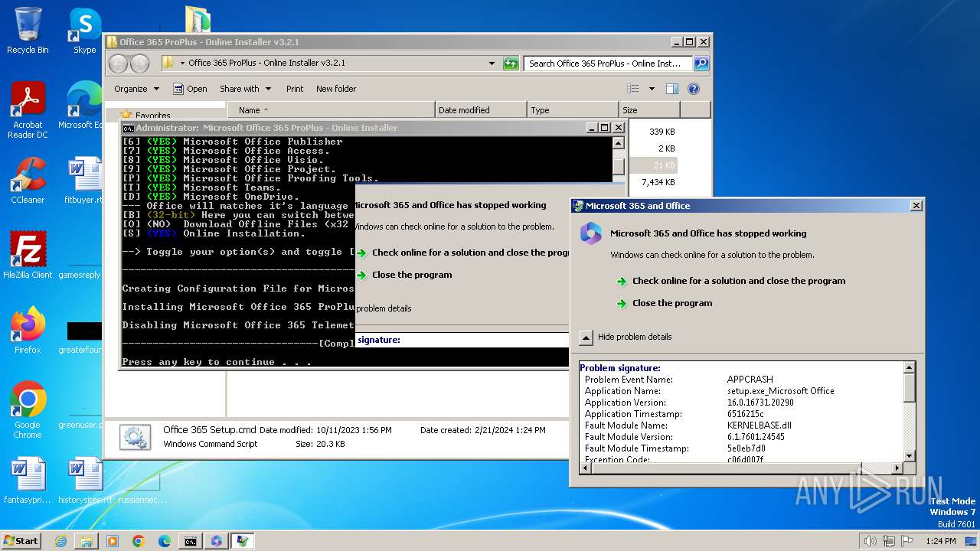The width and height of the screenshot is (980, 551).
Task: Expand view options dropdown arrow
Action: pyautogui.click(x=652, y=89)
